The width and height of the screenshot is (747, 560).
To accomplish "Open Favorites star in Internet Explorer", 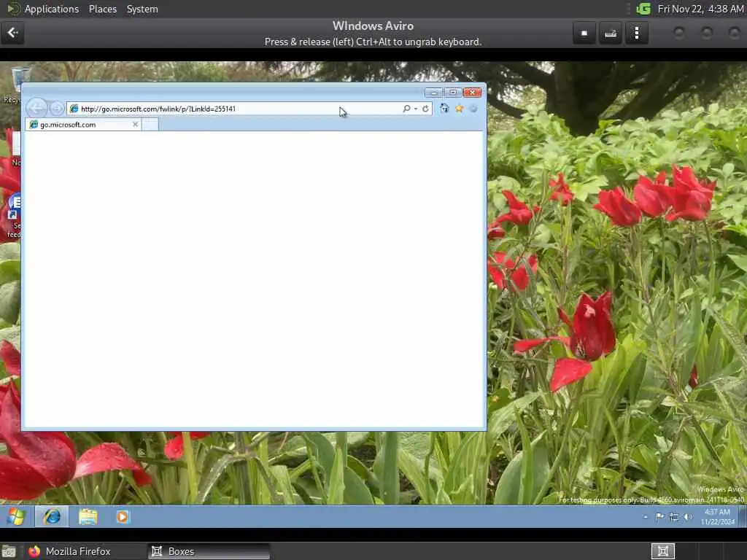I will (x=460, y=109).
